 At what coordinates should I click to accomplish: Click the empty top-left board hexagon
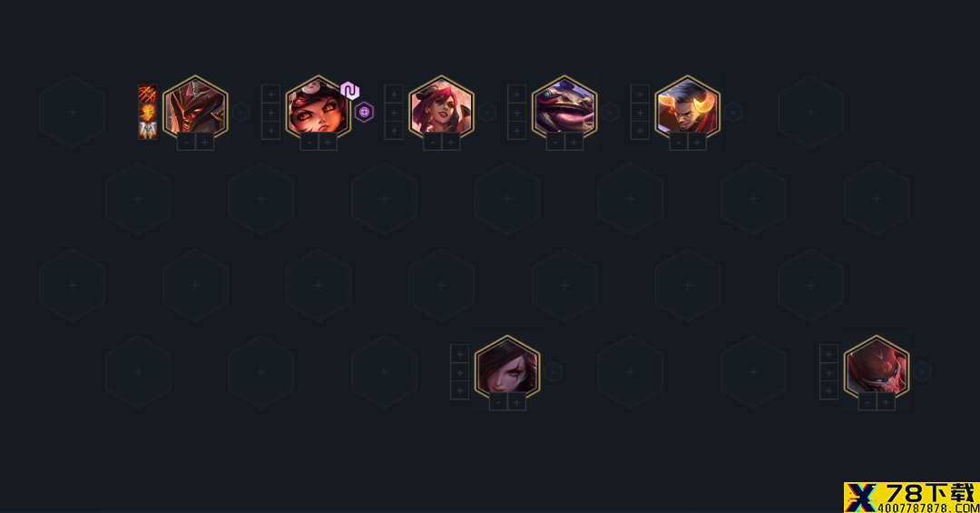pyautogui.click(x=73, y=112)
